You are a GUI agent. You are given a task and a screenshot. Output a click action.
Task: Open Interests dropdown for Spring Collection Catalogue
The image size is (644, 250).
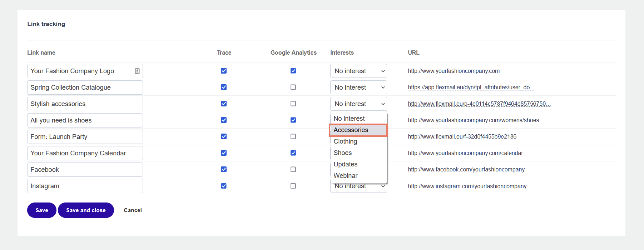tap(358, 87)
